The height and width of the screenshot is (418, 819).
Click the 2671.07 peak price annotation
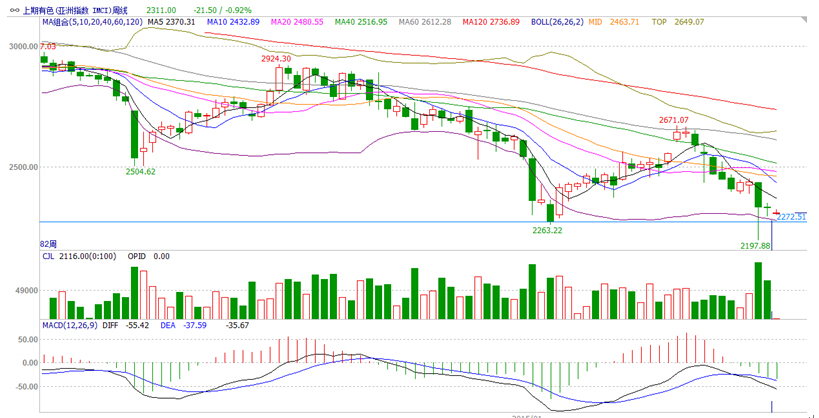[x=674, y=120]
